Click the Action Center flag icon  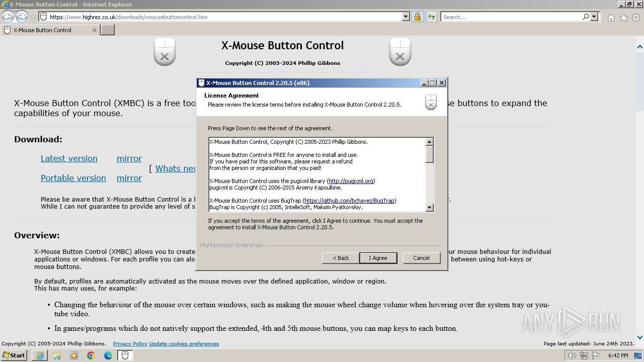(596, 355)
